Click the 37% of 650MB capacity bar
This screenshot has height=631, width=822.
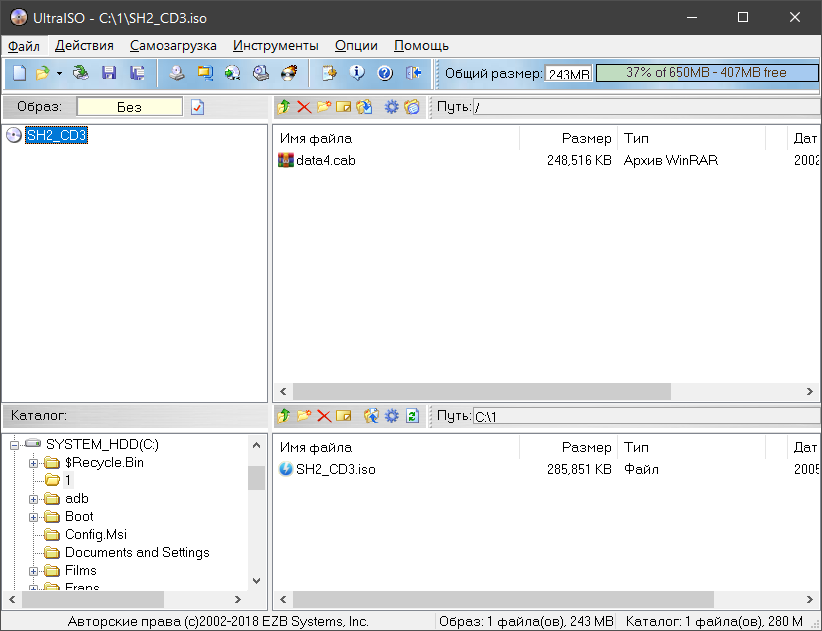707,72
